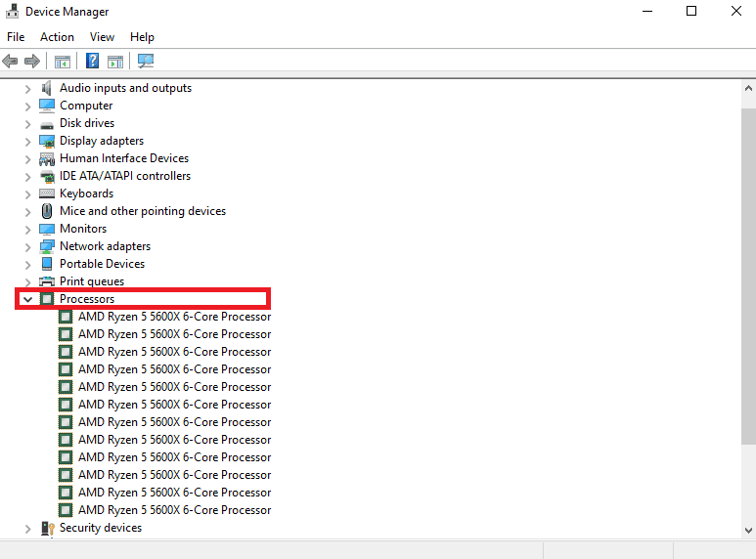This screenshot has width=756, height=559.
Task: Open the File menu
Action: 16,37
